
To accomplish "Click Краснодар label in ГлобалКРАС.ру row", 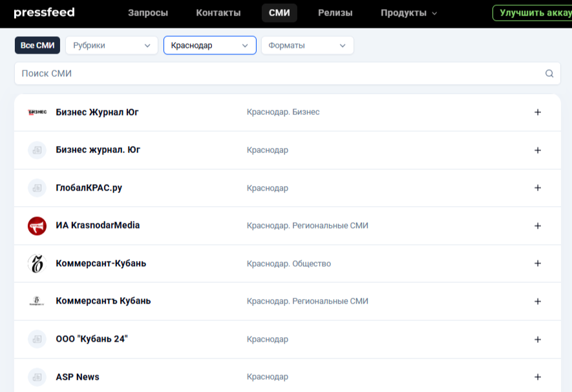I will pos(268,188).
